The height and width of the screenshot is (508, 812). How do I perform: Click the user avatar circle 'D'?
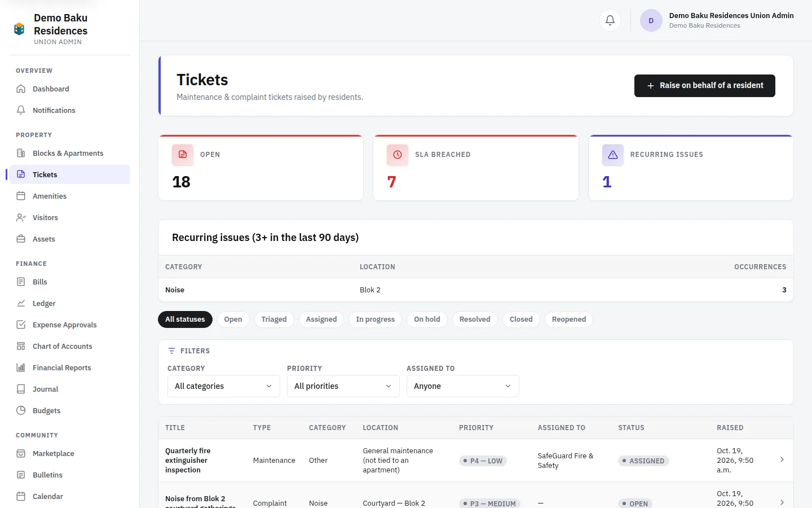coord(651,20)
